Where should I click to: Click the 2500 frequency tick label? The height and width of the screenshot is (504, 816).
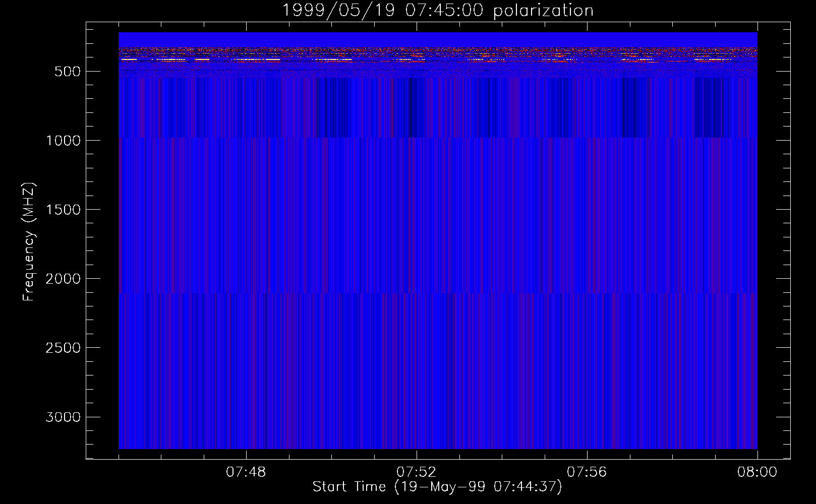point(63,348)
